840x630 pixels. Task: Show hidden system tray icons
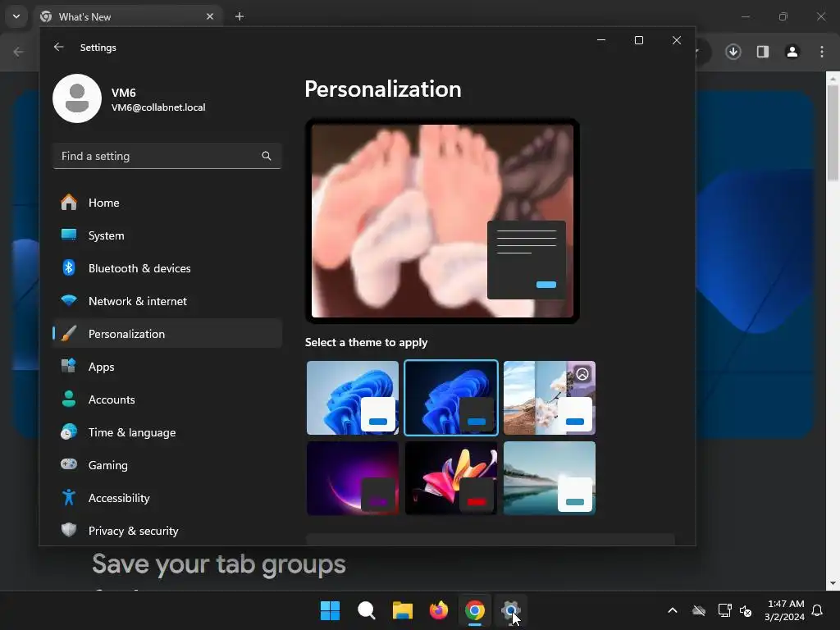(673, 610)
